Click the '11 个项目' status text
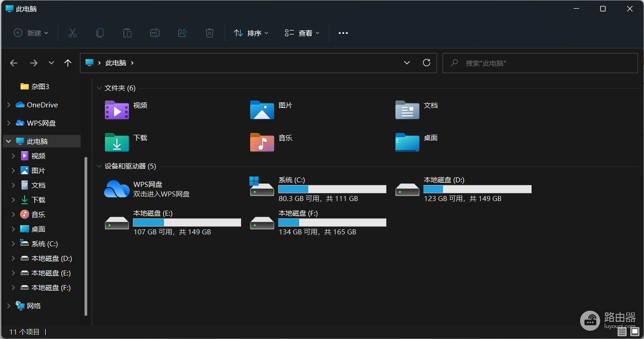 (x=25, y=332)
